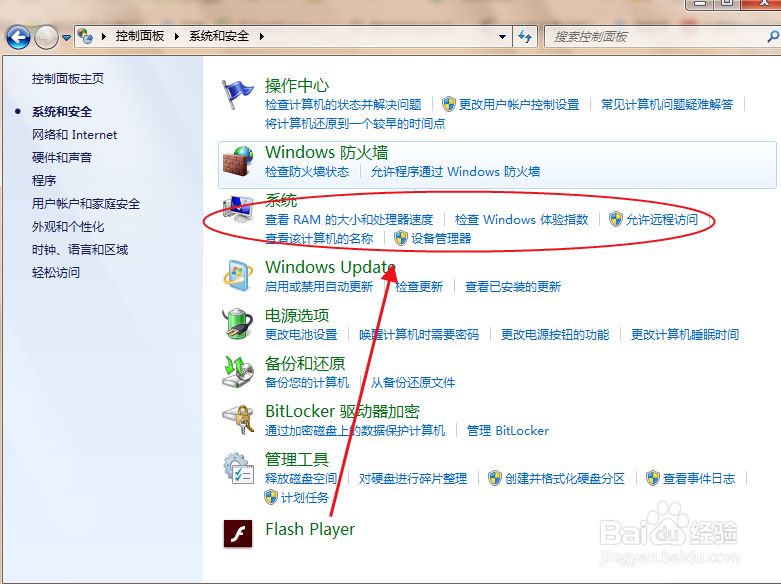Open 用户帐户和家庭安全 category
The height and width of the screenshot is (584, 781).
[x=86, y=203]
